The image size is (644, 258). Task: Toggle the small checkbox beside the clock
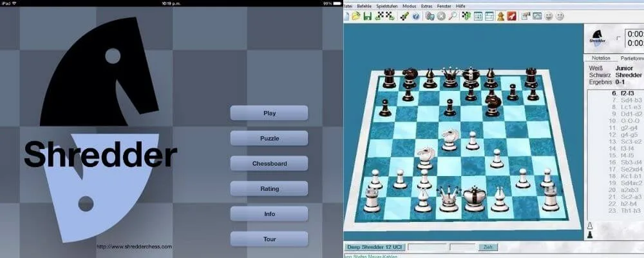[x=618, y=38]
